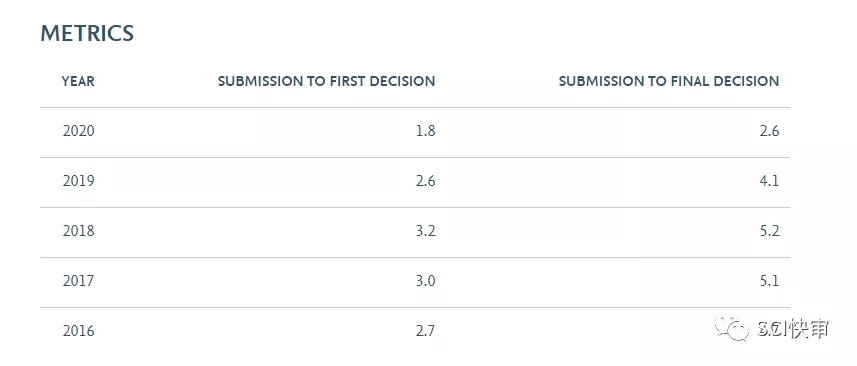Click the 5.1 final decision value
The image size is (857, 366).
(770, 281)
